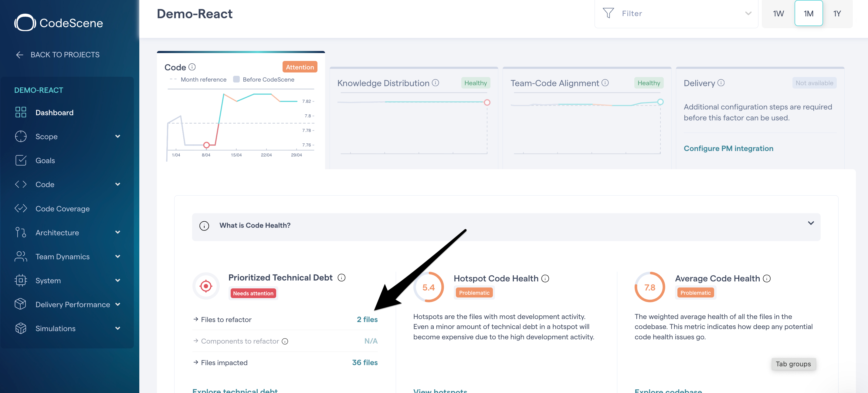Screen dimensions: 868x393
Task: Click the Attention status badge on Code card
Action: click(300, 67)
